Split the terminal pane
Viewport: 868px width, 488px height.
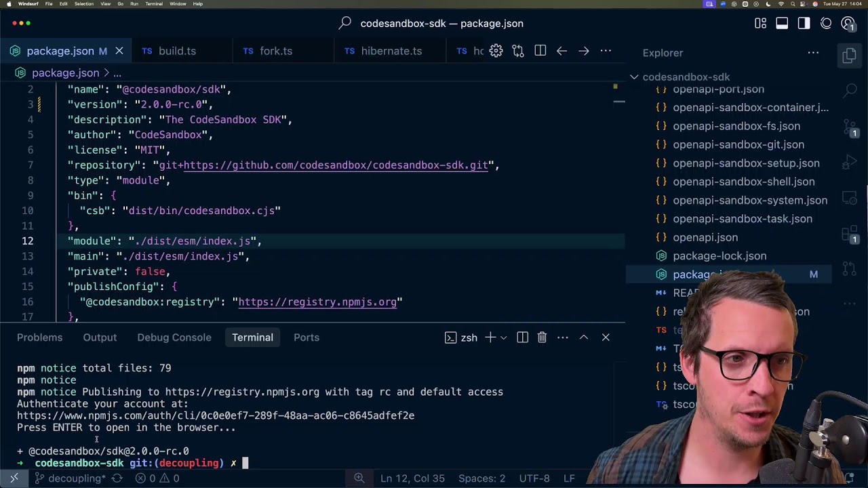point(522,338)
